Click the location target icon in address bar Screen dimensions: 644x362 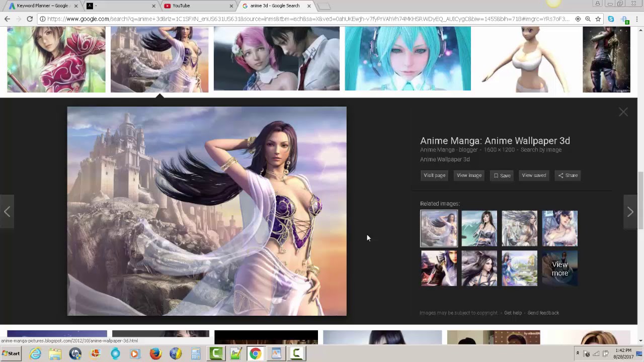click(578, 19)
